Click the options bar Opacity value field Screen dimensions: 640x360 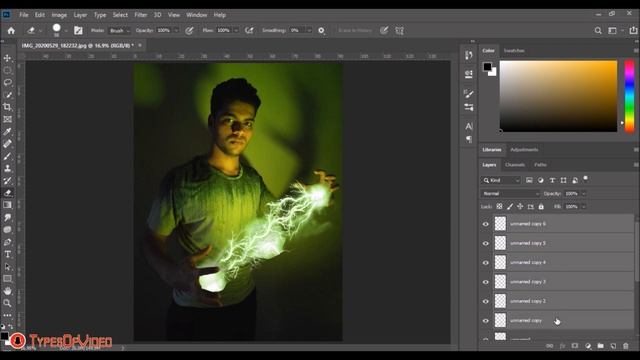(164, 31)
